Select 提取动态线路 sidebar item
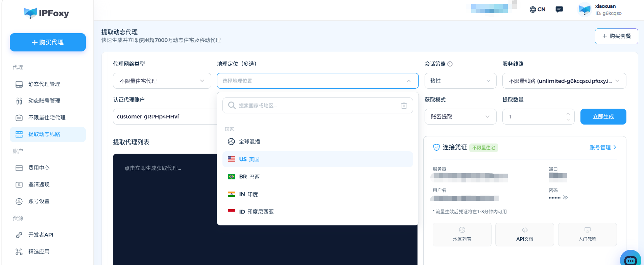Viewport: 644px width, 265px height. [x=48, y=134]
